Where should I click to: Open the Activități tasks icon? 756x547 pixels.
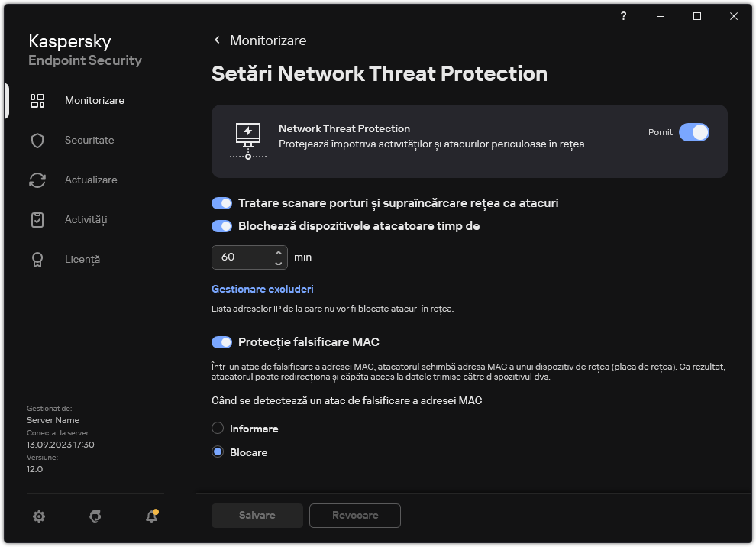click(37, 219)
